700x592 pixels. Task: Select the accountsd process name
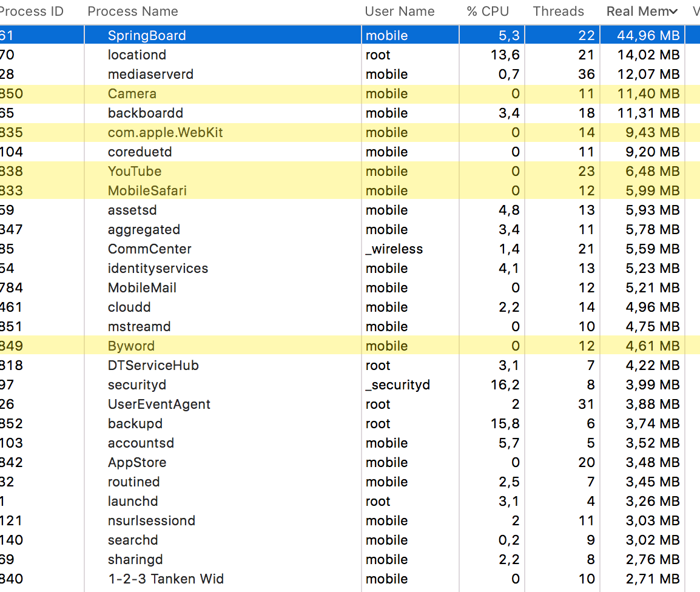[141, 443]
